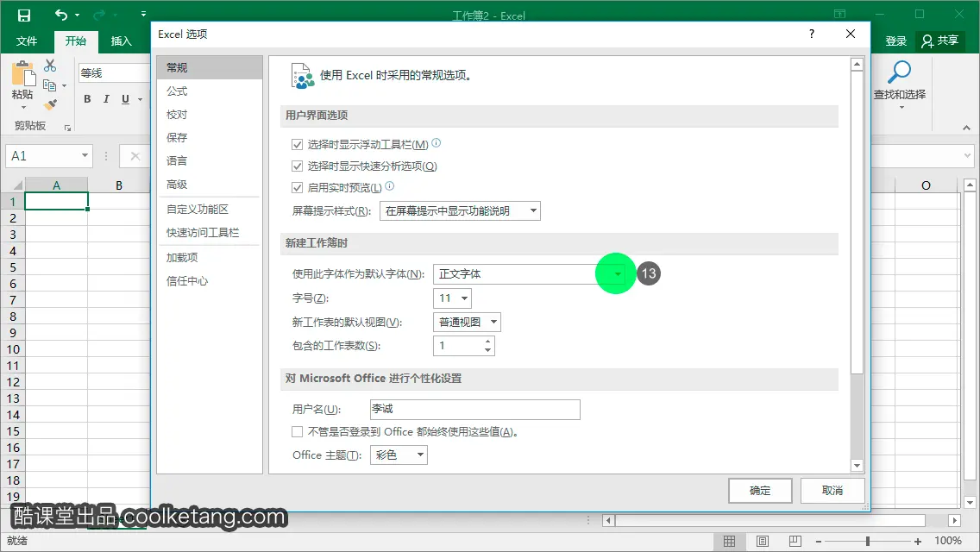Select 快速访问工具栏 category
The width and height of the screenshot is (980, 552).
tap(210, 233)
